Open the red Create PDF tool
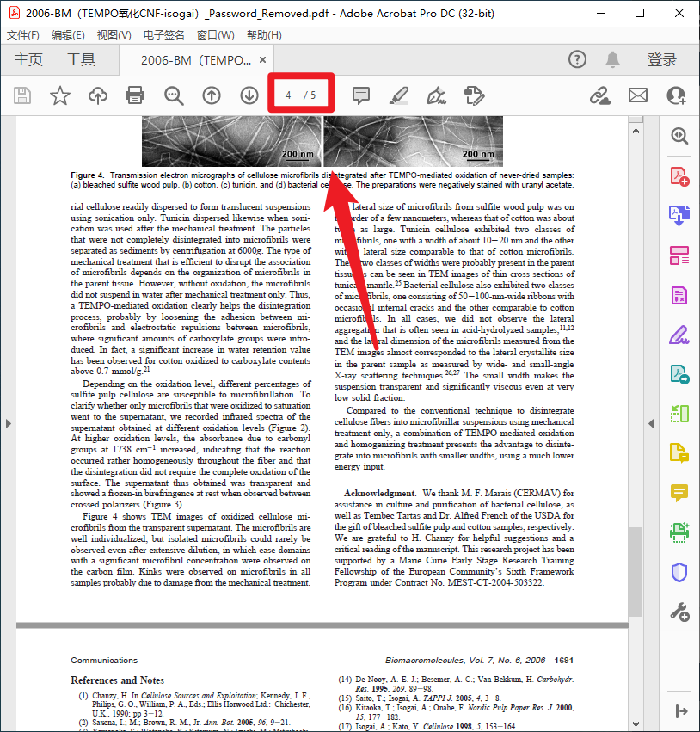 click(679, 176)
